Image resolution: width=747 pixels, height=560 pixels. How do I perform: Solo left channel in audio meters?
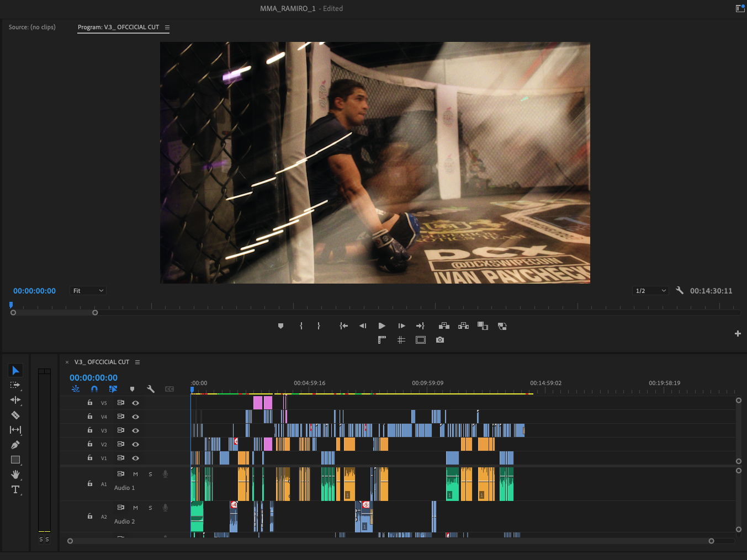41,539
